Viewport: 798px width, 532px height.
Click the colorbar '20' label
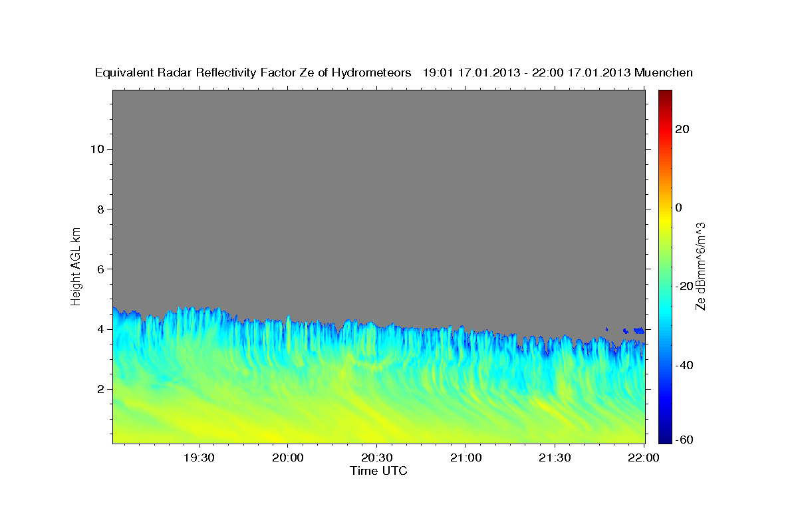[682, 129]
